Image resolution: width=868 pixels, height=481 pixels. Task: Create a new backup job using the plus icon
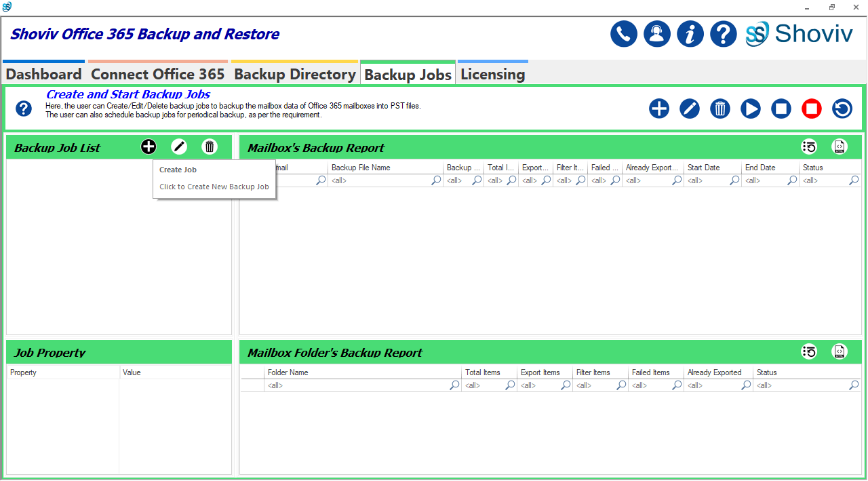click(658, 109)
